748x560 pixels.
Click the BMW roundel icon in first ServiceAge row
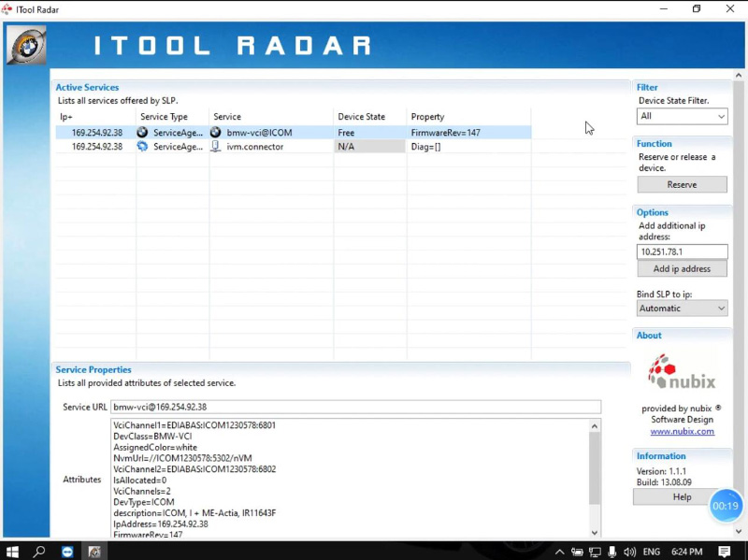tap(142, 132)
